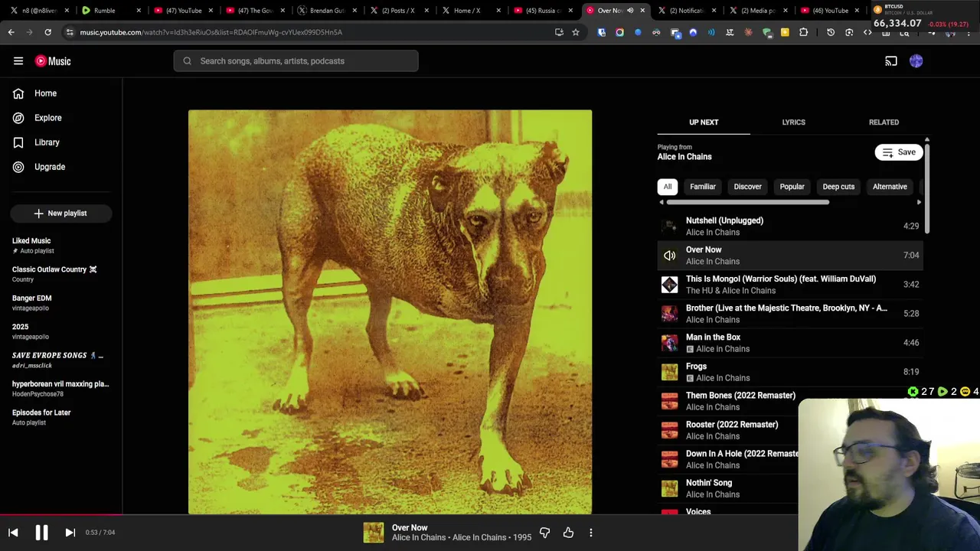The width and height of the screenshot is (980, 551).
Task: Bookmark this page with star icon
Action: [576, 32]
